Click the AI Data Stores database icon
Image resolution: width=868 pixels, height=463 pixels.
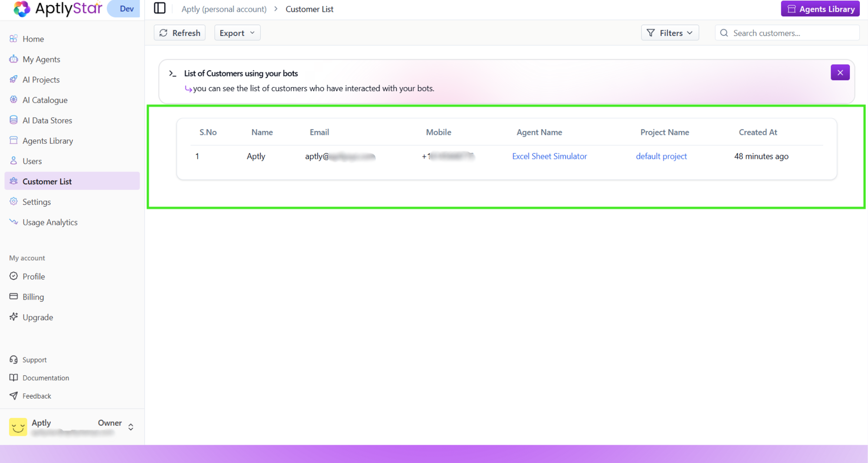13,120
